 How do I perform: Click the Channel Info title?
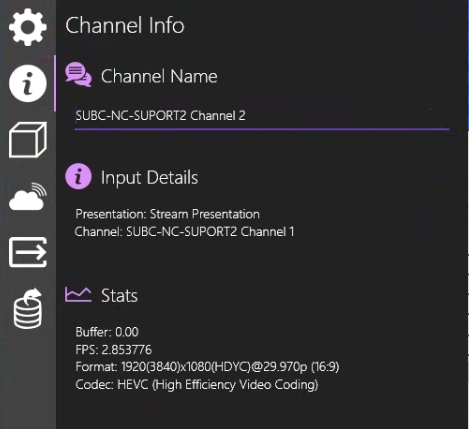click(x=125, y=25)
